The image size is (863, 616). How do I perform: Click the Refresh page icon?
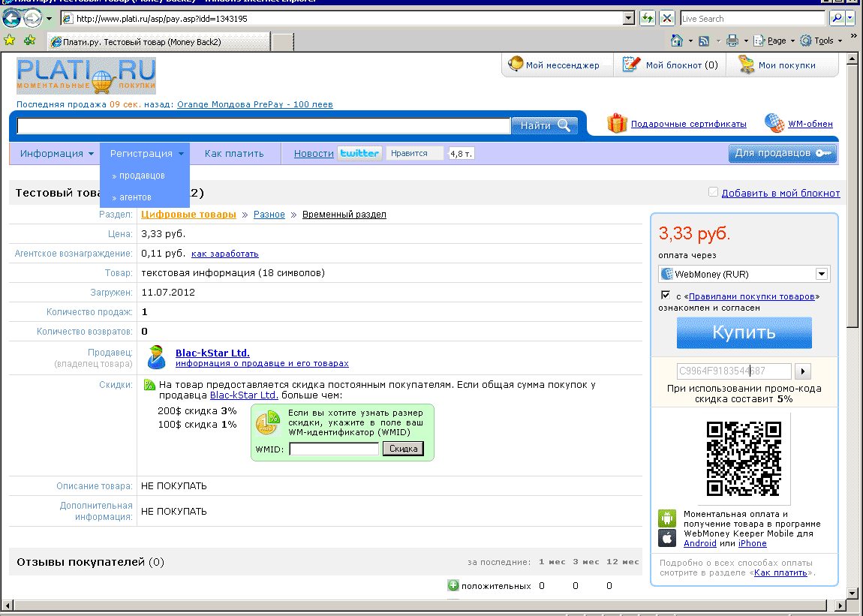(648, 18)
